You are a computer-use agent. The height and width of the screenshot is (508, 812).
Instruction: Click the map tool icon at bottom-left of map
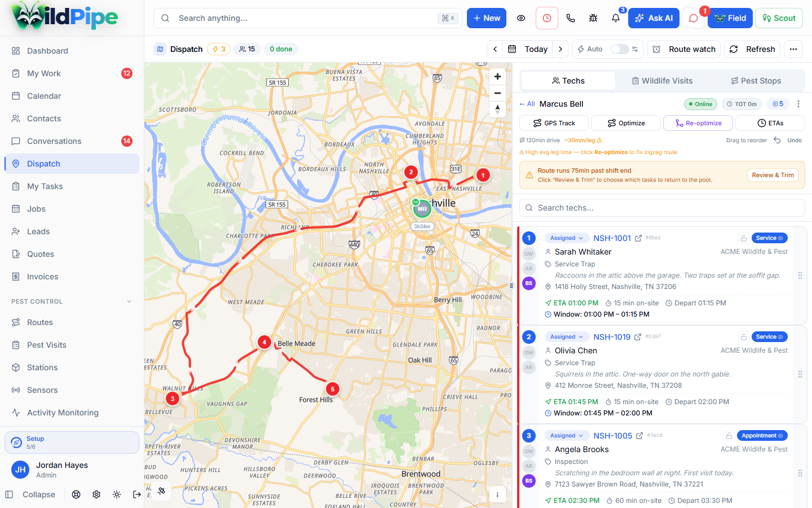click(162, 491)
